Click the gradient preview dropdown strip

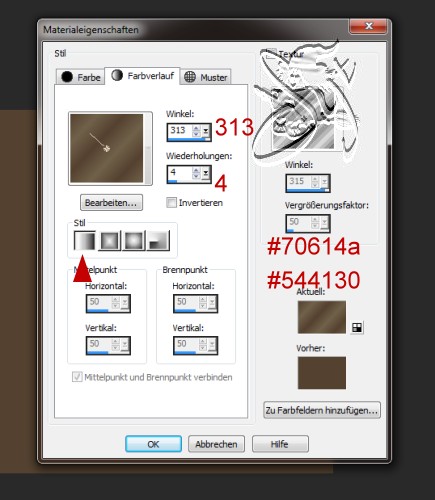point(148,148)
